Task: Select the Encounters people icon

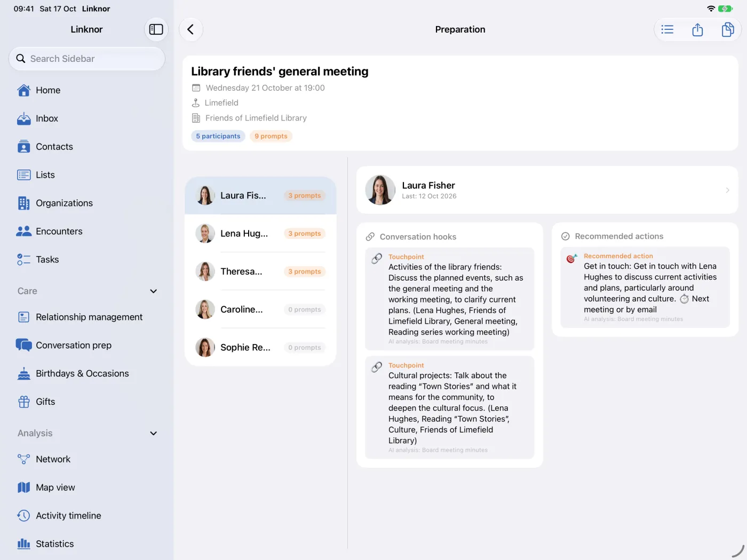Action: coord(24,231)
